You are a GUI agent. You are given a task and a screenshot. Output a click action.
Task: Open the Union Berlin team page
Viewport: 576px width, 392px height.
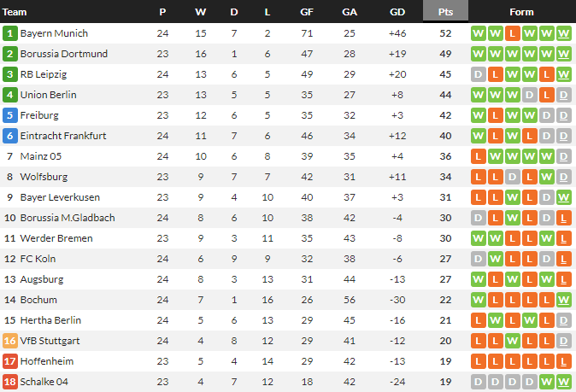click(x=50, y=95)
